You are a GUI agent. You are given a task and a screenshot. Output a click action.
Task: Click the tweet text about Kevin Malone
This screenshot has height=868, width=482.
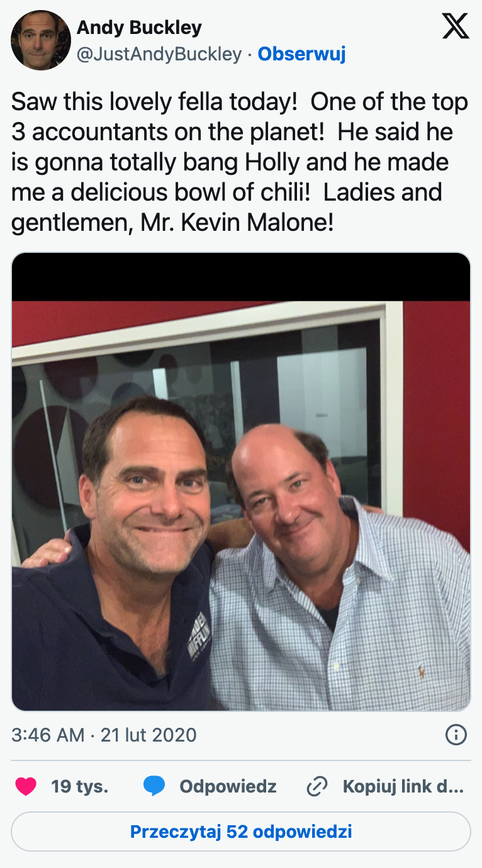tap(240, 162)
